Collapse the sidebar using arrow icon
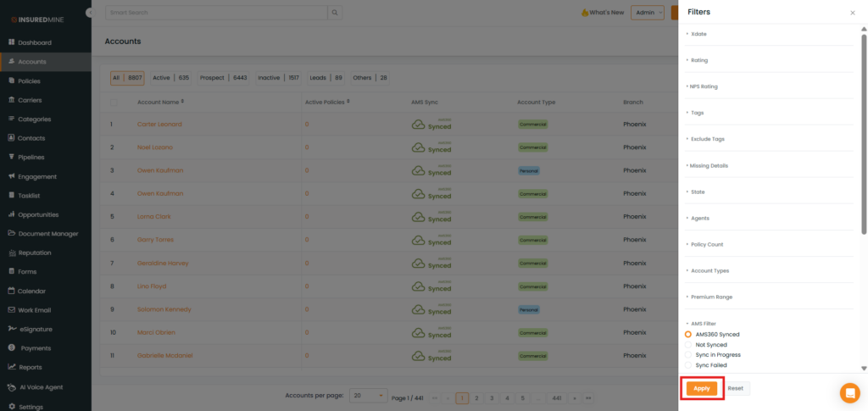The height and width of the screenshot is (411, 868). tap(90, 13)
